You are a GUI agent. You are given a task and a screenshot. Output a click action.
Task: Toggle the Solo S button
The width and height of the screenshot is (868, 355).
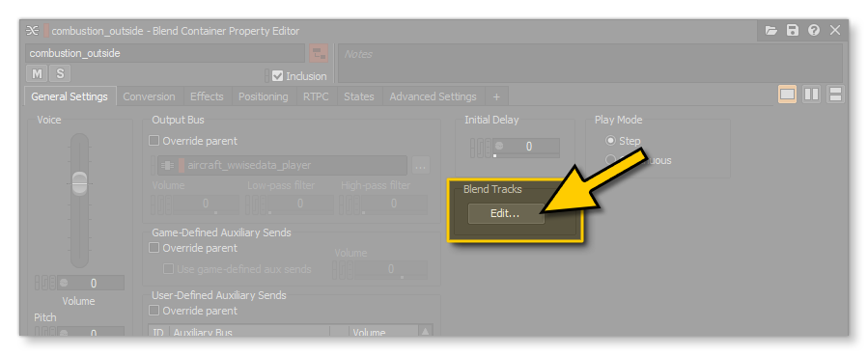click(x=60, y=73)
